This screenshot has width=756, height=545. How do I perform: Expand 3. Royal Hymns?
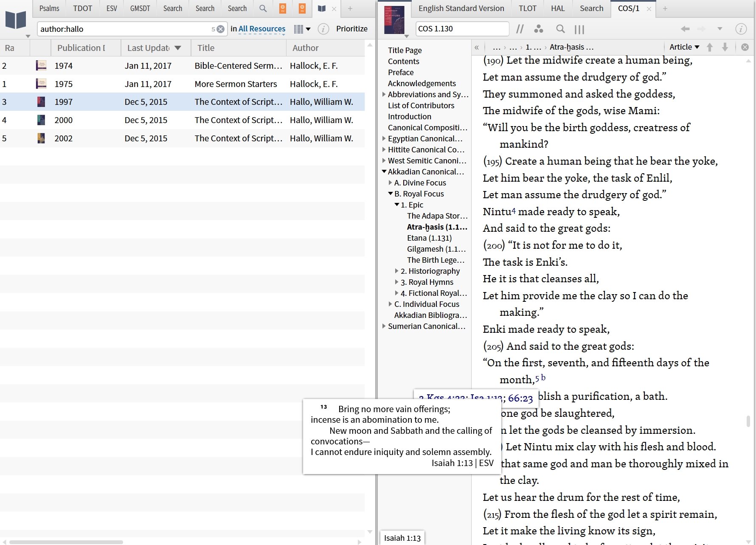(x=396, y=282)
